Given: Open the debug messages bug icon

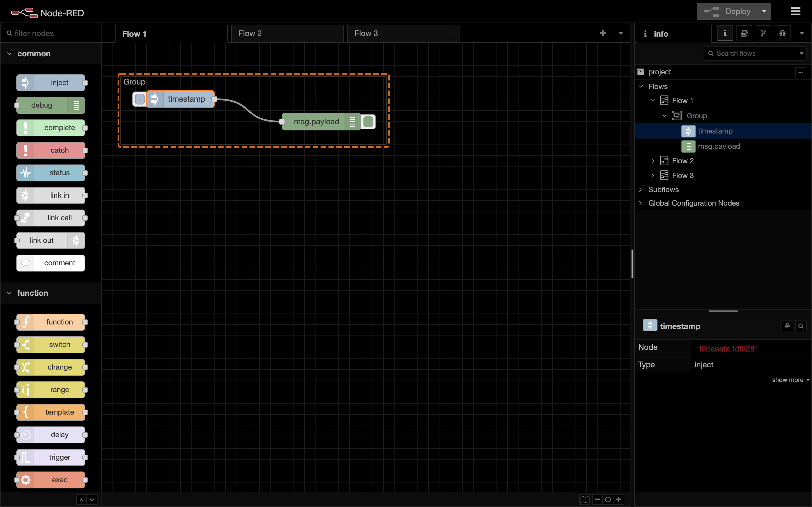Looking at the screenshot, I should pyautogui.click(x=782, y=33).
